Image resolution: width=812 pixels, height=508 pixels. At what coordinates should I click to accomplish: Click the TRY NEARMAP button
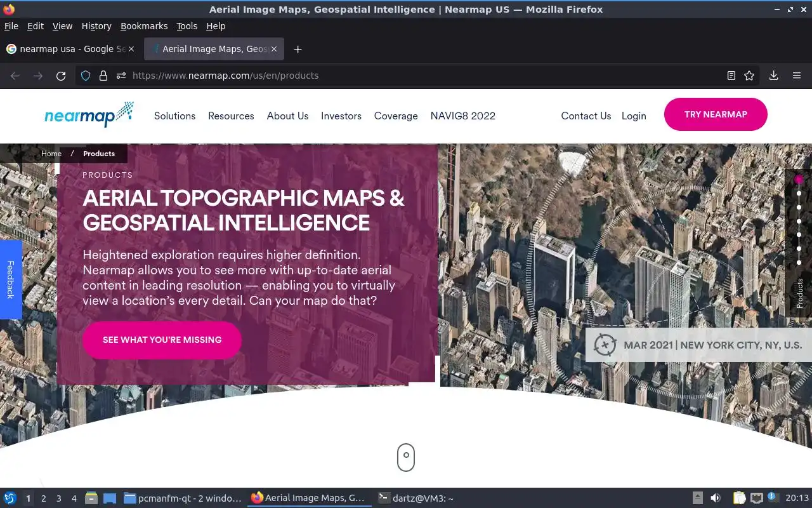click(716, 114)
